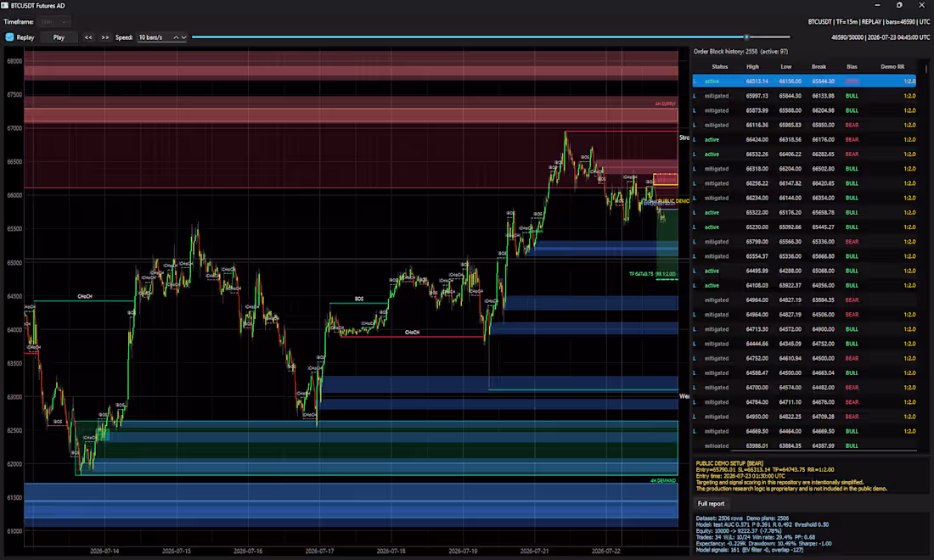
Task: Select the row with Break 63884.35
Action: pyautogui.click(x=804, y=300)
